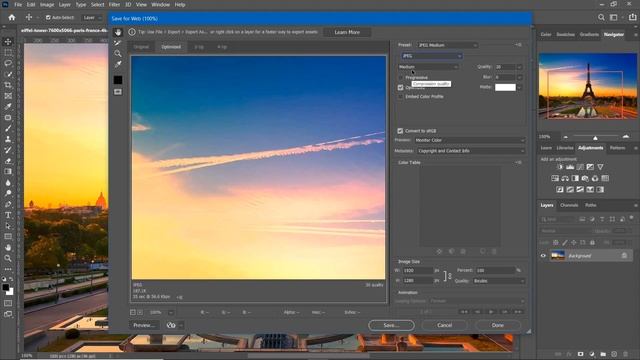Click the Navigator zoom slider handle
This screenshot has height=360, width=640.
(595, 138)
